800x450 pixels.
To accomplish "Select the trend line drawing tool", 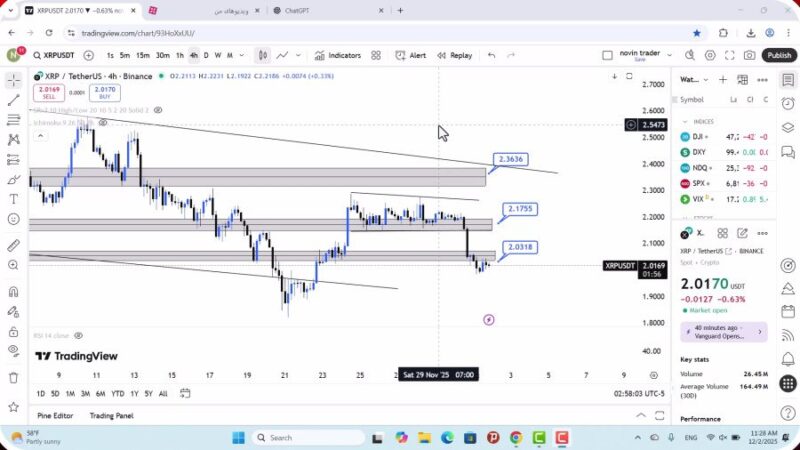I will click(x=13, y=100).
